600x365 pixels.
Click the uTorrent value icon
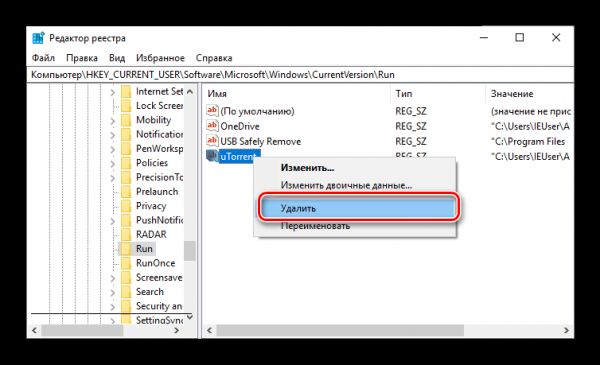[x=212, y=156]
